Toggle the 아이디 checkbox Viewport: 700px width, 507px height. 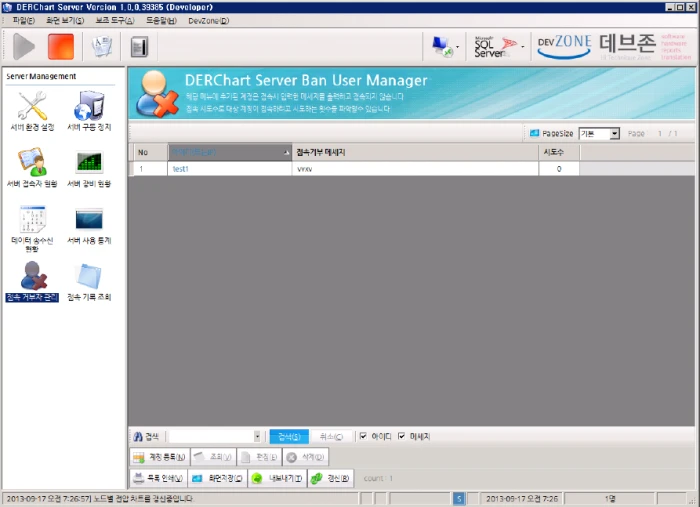[x=363, y=436]
